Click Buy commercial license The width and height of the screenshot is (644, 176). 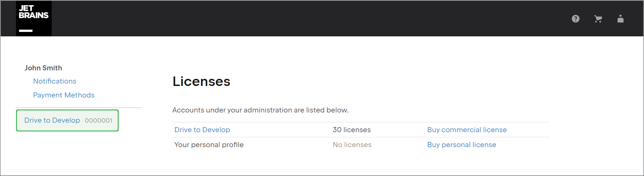(467, 130)
